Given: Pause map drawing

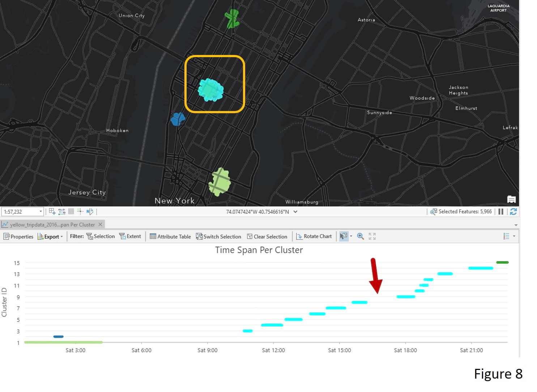Looking at the screenshot, I should pyautogui.click(x=501, y=212).
